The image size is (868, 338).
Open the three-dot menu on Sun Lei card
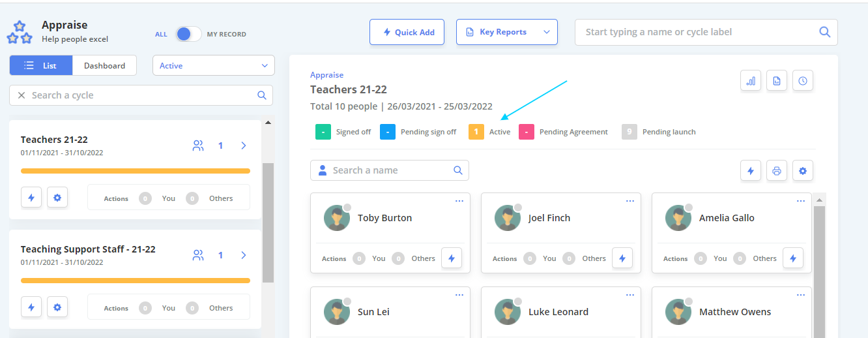coord(459,295)
